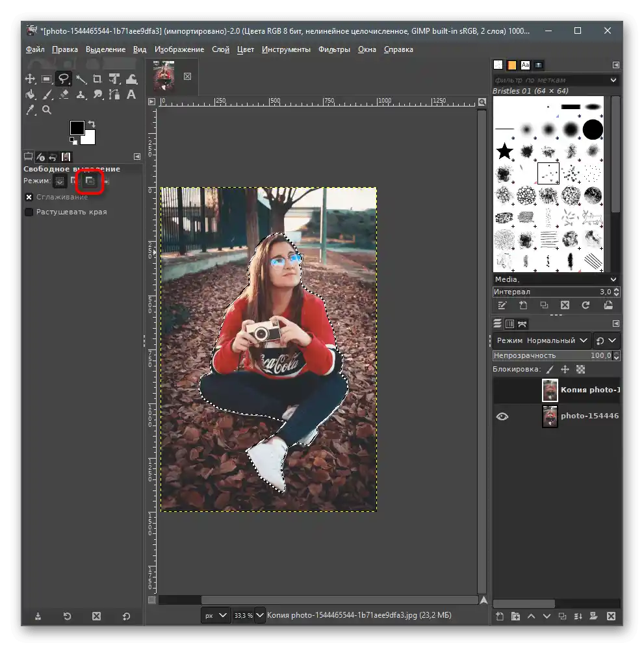Open the Media brush tag dropdown
The image size is (644, 647).
(613, 279)
